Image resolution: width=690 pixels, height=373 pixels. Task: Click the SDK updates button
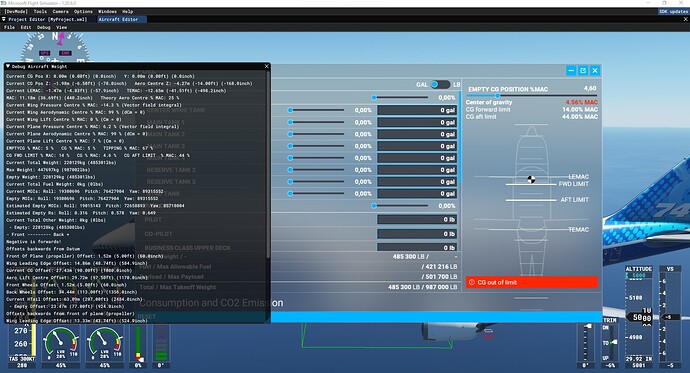pos(673,11)
